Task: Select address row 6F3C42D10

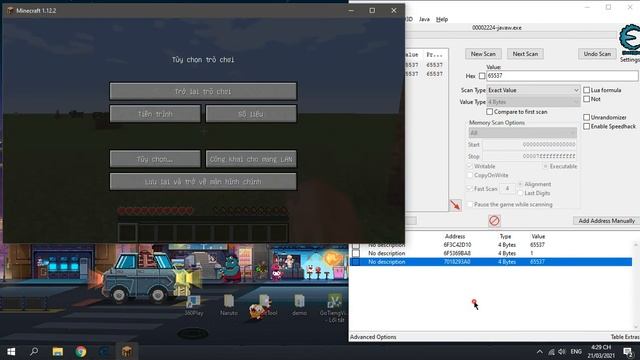Action: point(491,245)
